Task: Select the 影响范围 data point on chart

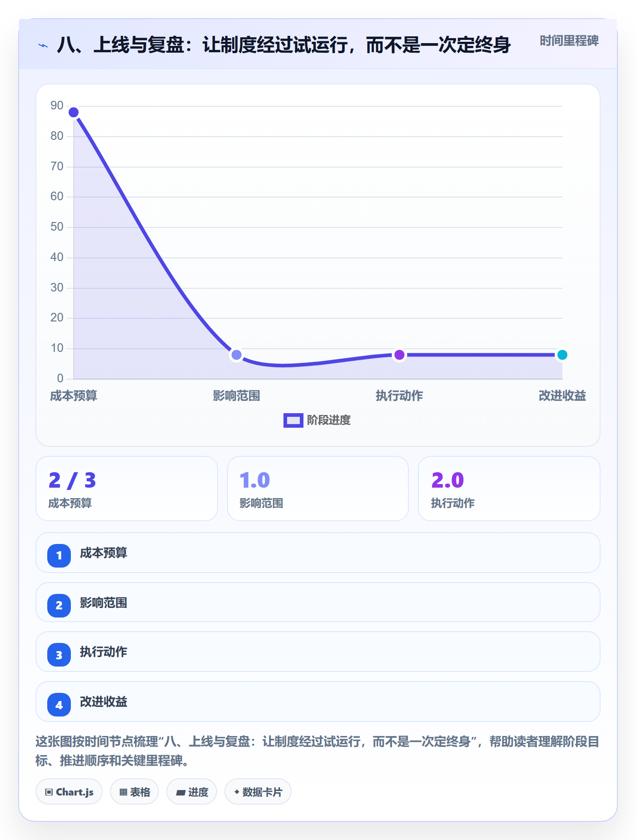Action: [x=236, y=355]
